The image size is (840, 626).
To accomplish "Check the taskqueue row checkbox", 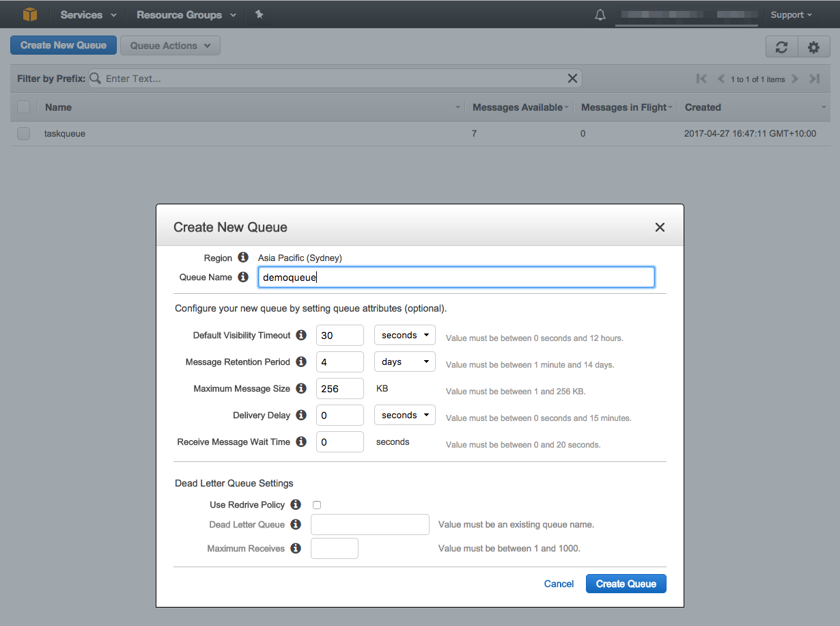I will point(24,134).
